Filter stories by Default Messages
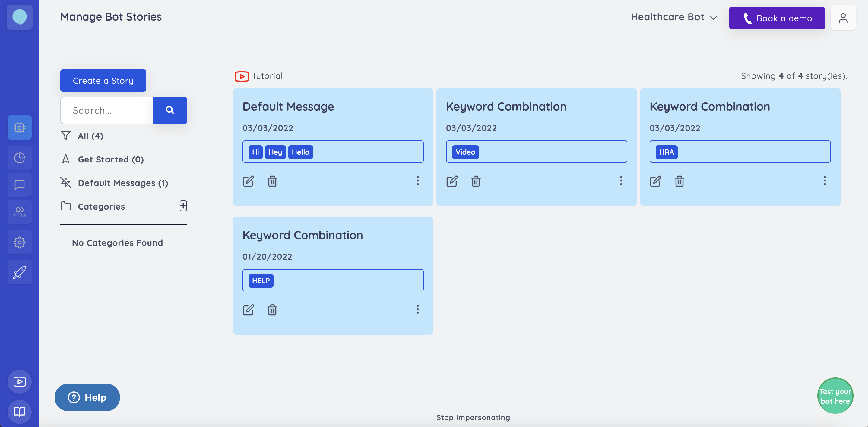The height and width of the screenshot is (427, 868). point(123,183)
